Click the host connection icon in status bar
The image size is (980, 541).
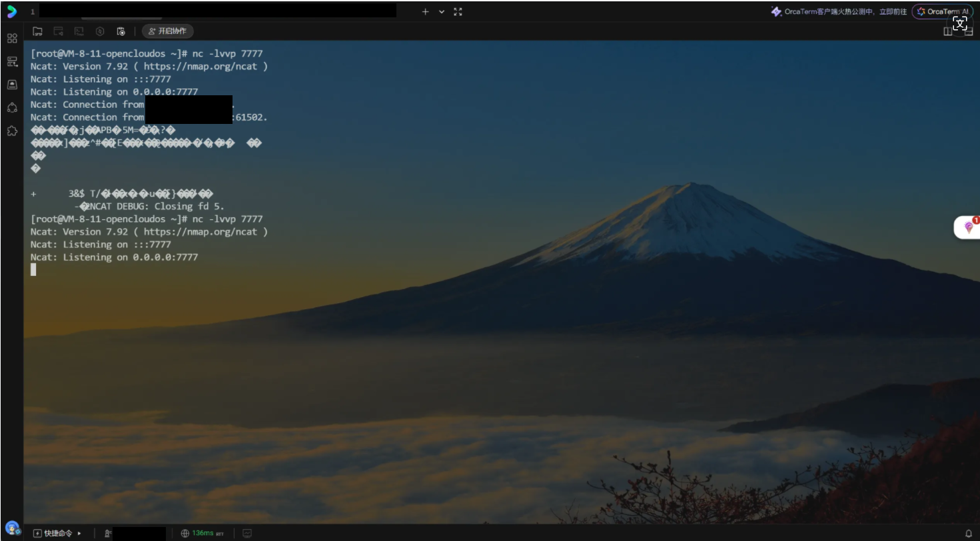pos(108,533)
